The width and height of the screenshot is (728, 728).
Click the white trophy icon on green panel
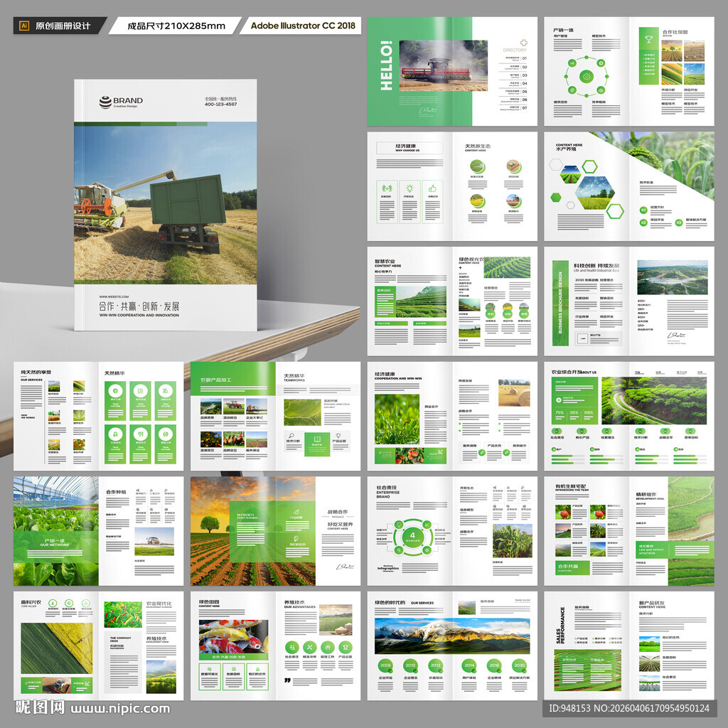(648, 39)
